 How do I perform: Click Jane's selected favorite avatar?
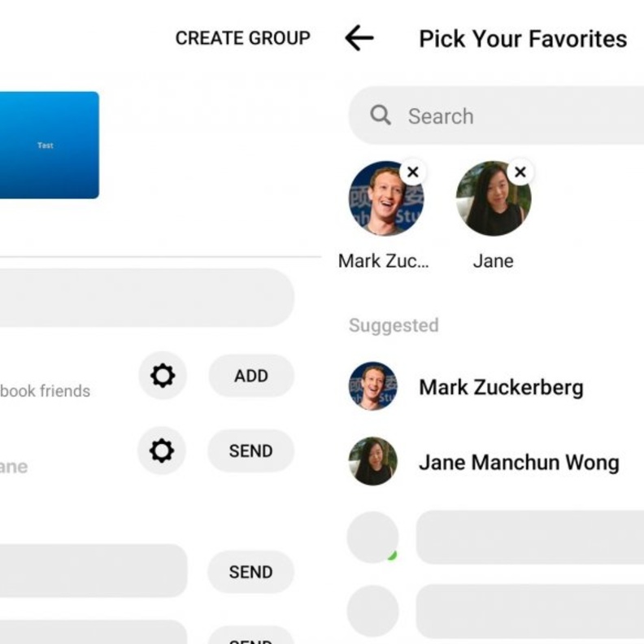[492, 200]
